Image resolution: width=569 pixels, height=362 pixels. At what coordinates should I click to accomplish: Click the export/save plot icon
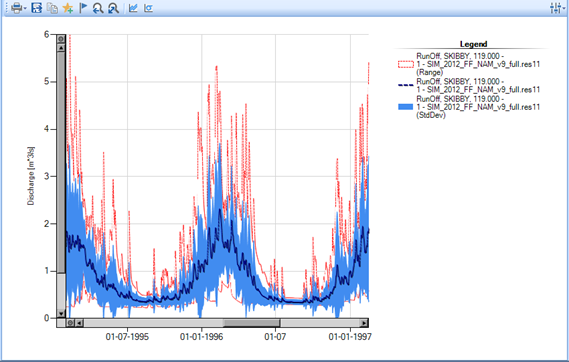point(37,8)
